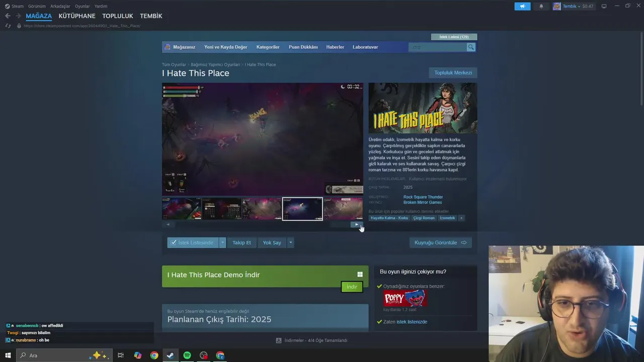Open Spotify from the taskbar
The width and height of the screenshot is (644, 362).
(187, 355)
